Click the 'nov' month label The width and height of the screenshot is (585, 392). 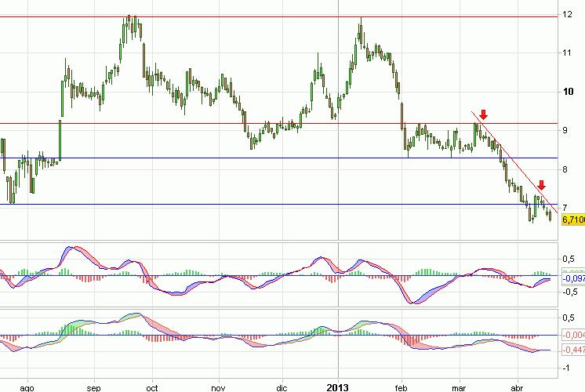tap(218, 387)
